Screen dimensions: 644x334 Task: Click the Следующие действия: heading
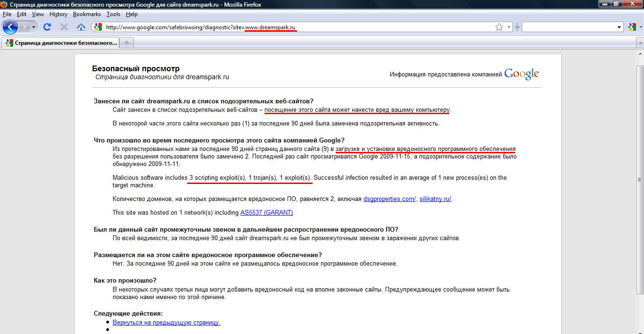[128, 313]
